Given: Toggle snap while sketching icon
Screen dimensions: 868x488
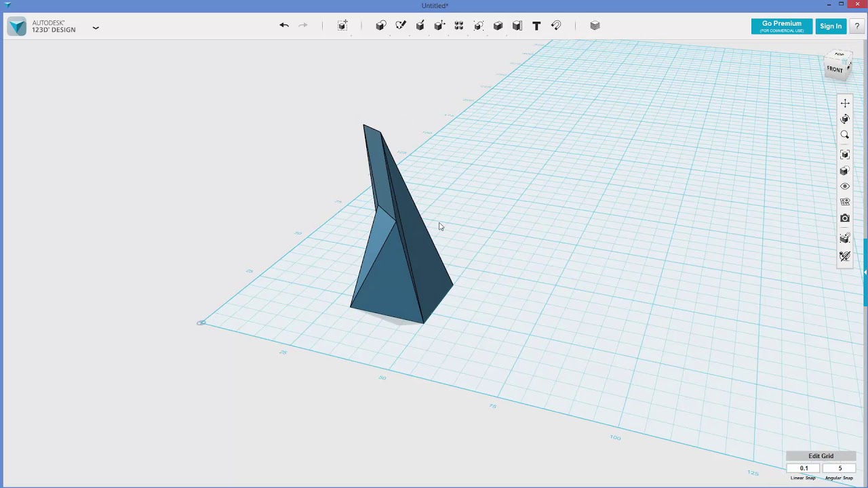Looking at the screenshot, I should 845,239.
